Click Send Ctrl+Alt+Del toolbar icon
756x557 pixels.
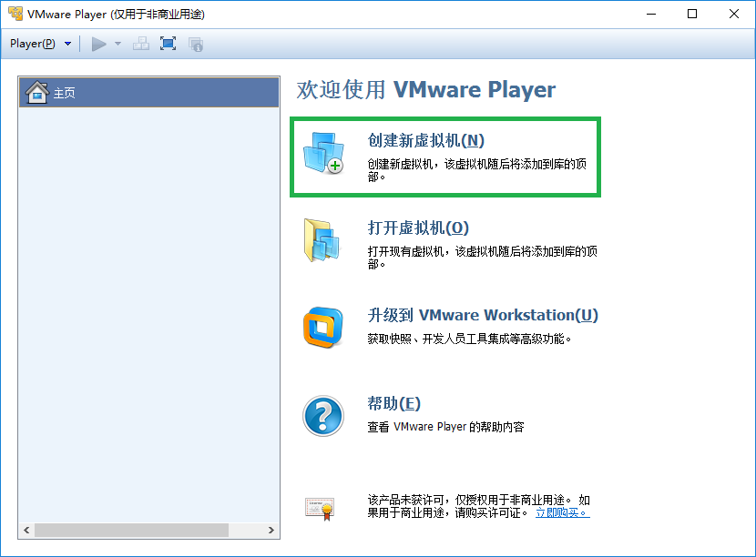click(x=141, y=44)
